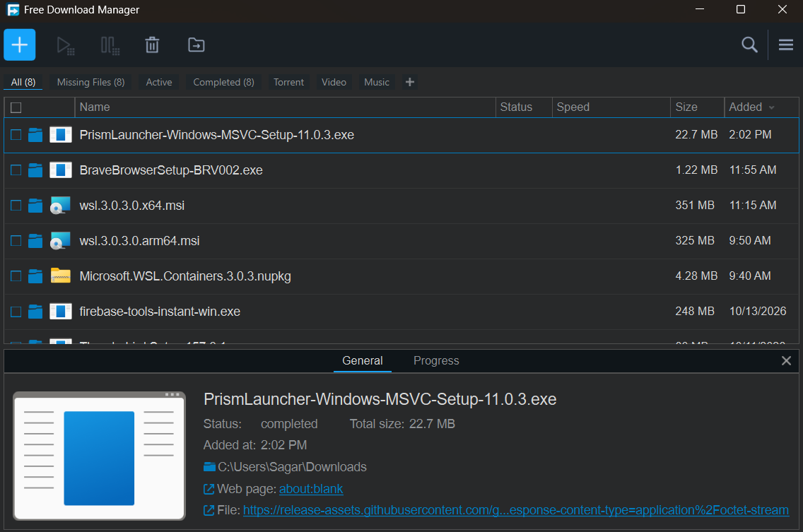Open folder icon for firebase-tools-instant-win.exe
Image resolution: width=803 pixels, height=532 pixels.
[x=35, y=312]
